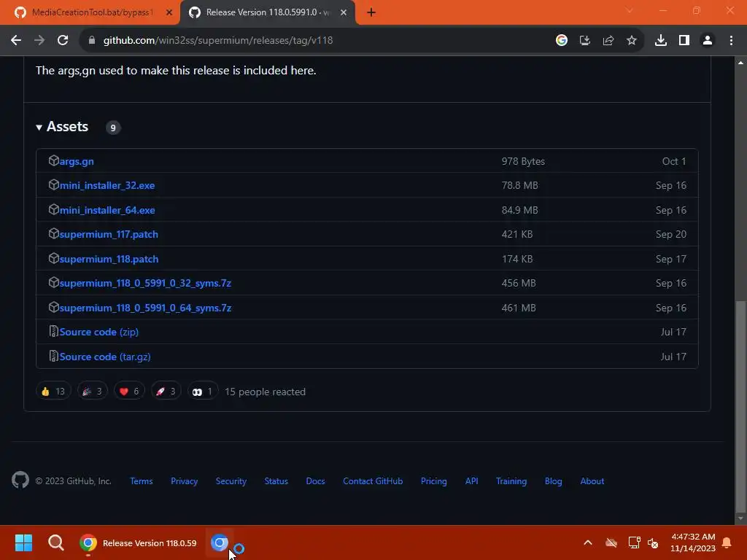The image size is (747, 560).
Task: Close the Release Version 118.0.5991.0 tab
Action: click(x=344, y=12)
